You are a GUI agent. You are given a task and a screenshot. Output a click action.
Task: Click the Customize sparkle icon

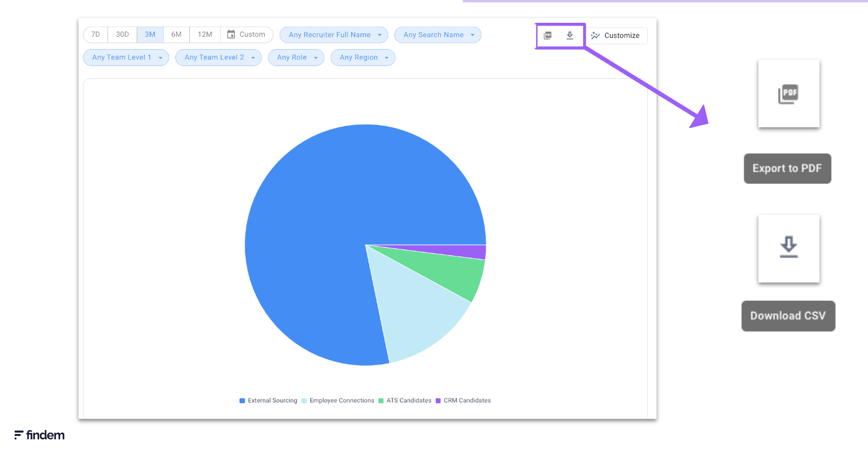click(x=595, y=36)
